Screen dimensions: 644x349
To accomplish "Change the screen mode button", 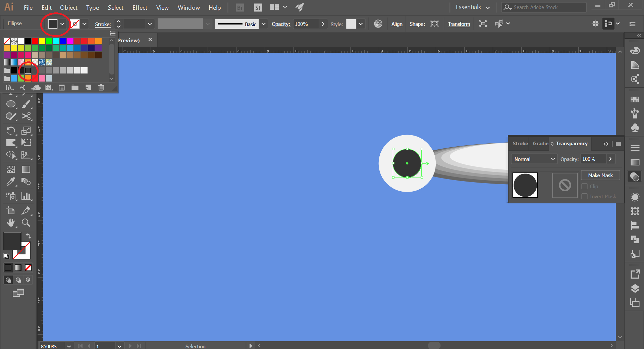I will pyautogui.click(x=18, y=293).
